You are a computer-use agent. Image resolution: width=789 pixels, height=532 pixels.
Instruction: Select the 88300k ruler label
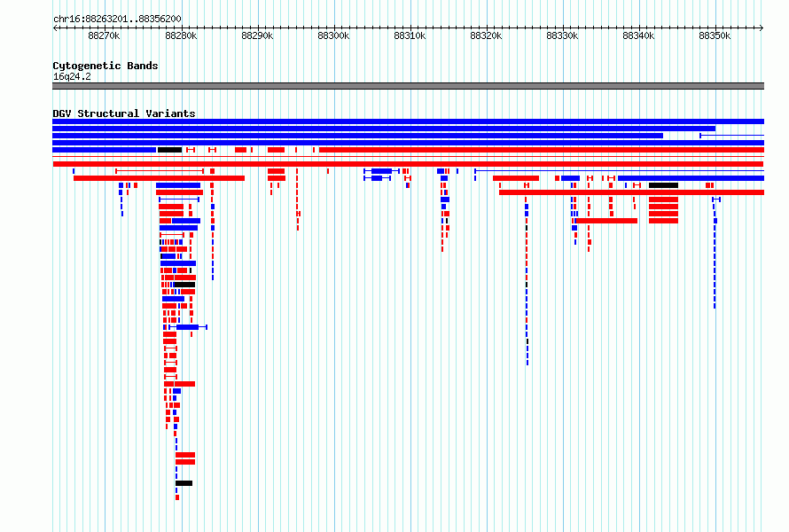click(333, 35)
